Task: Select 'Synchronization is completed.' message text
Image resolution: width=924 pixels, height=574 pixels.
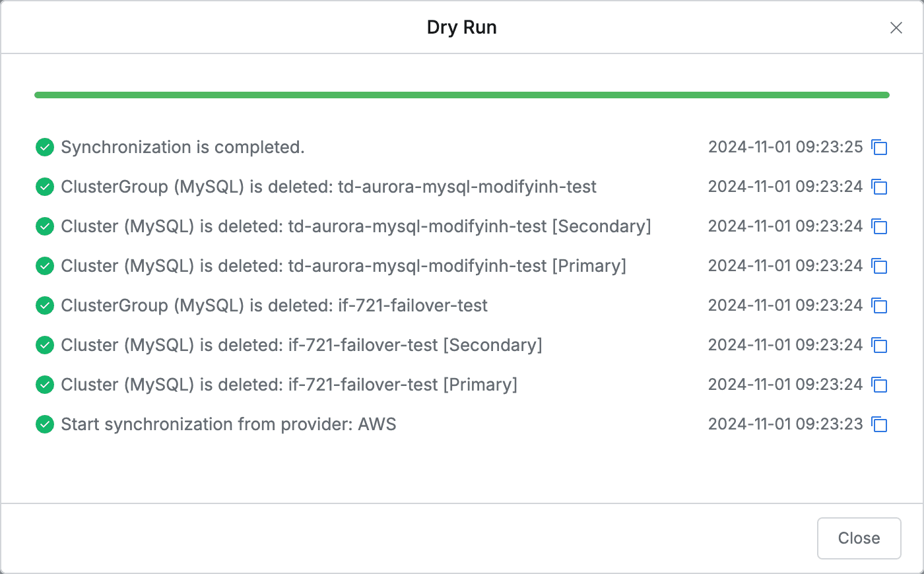Action: 183,147
